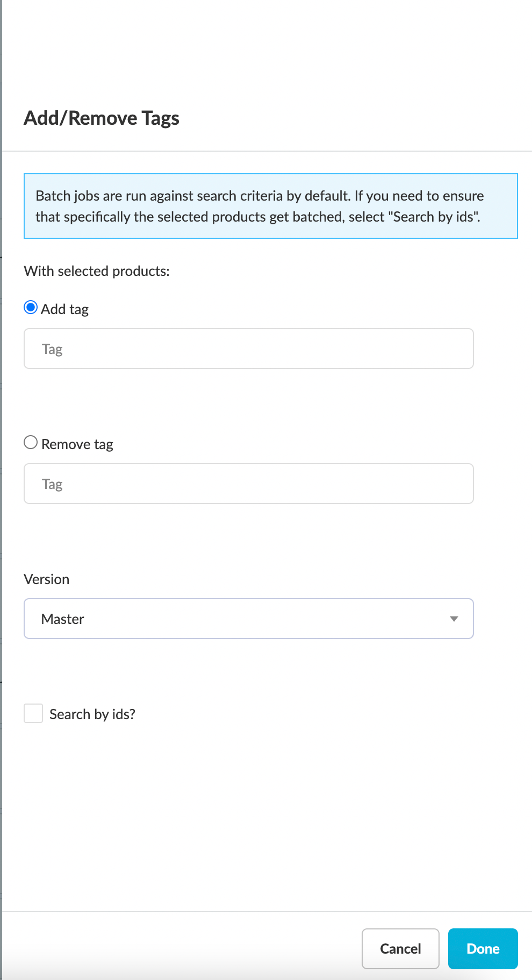
Task: Focus the Tag input under Remove tag
Action: tap(248, 484)
